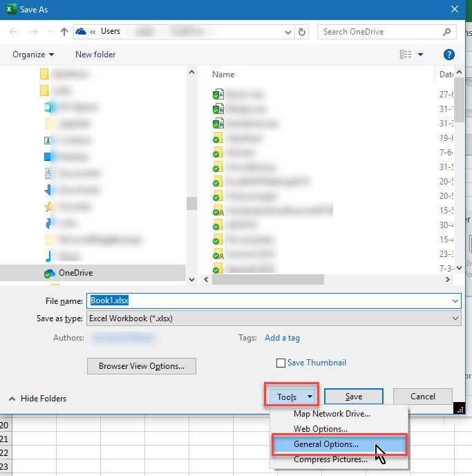Open the Save as type combo box
The image size is (472, 476).
pyautogui.click(x=274, y=318)
